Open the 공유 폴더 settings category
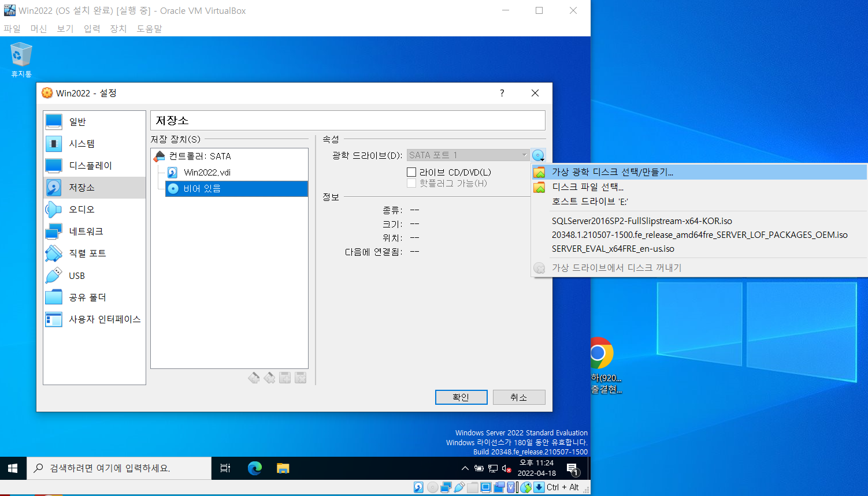The height and width of the screenshot is (496, 868). point(94,297)
